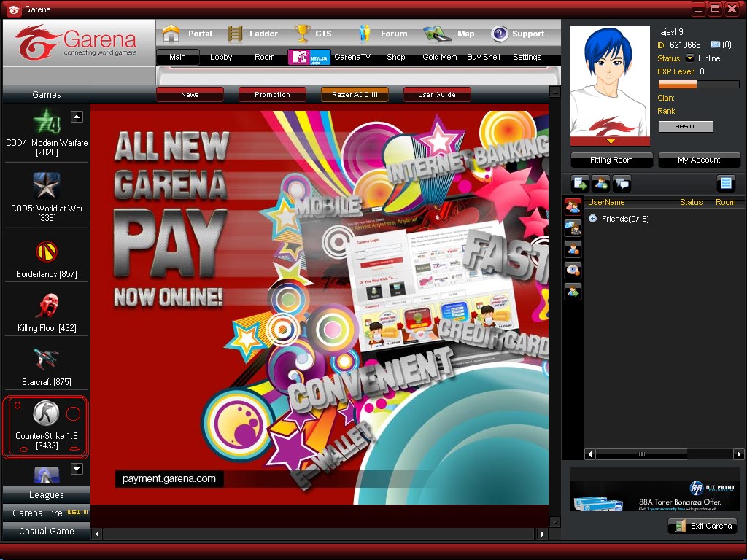This screenshot has width=747, height=560.
Task: Open the Gold Mem tab
Action: (439, 57)
